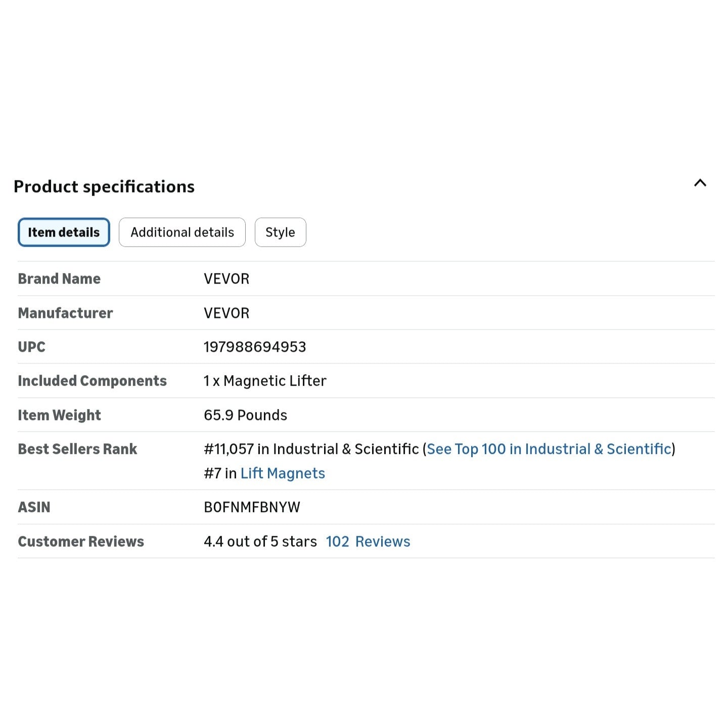Click the #11,057 in Industrial & Scientific rank text
Screen dimensions: 728x728
coord(311,449)
